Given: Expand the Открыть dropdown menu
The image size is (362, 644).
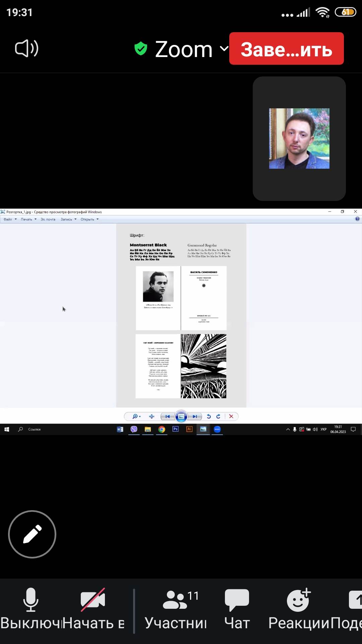Looking at the screenshot, I should click(89, 219).
